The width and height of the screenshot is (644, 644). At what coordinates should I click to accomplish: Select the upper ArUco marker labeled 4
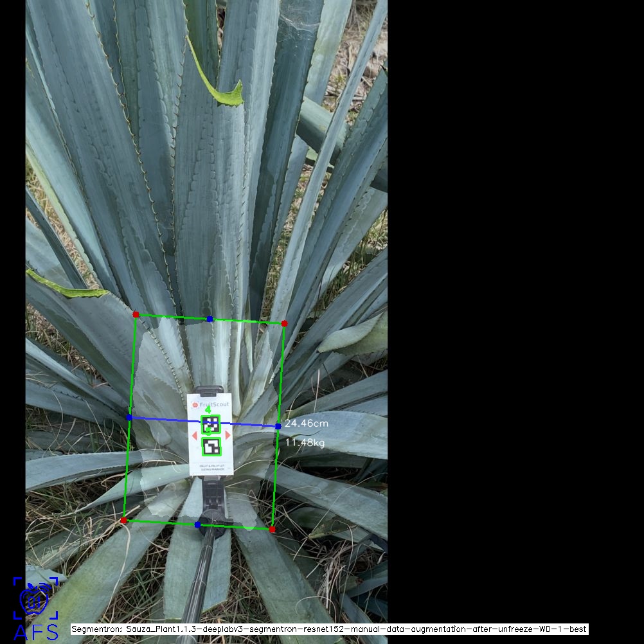click(211, 424)
